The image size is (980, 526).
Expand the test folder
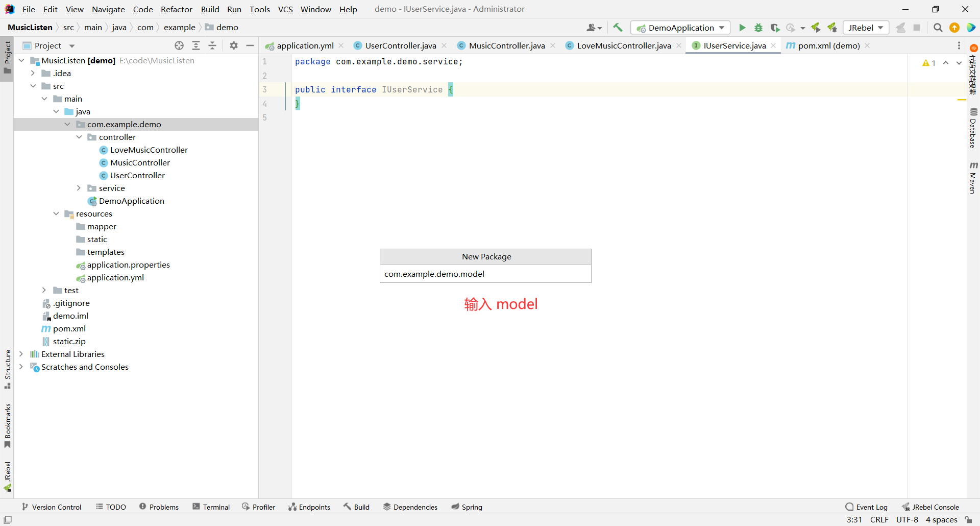[x=44, y=290]
